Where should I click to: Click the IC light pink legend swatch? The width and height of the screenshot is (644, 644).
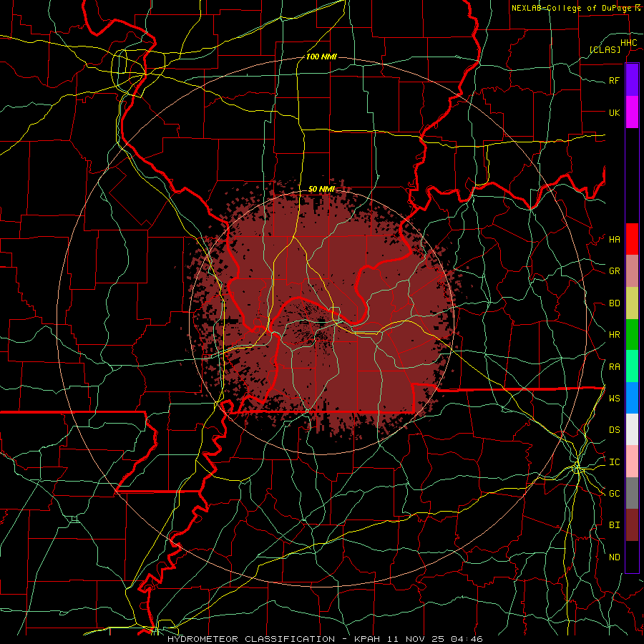pos(632,462)
